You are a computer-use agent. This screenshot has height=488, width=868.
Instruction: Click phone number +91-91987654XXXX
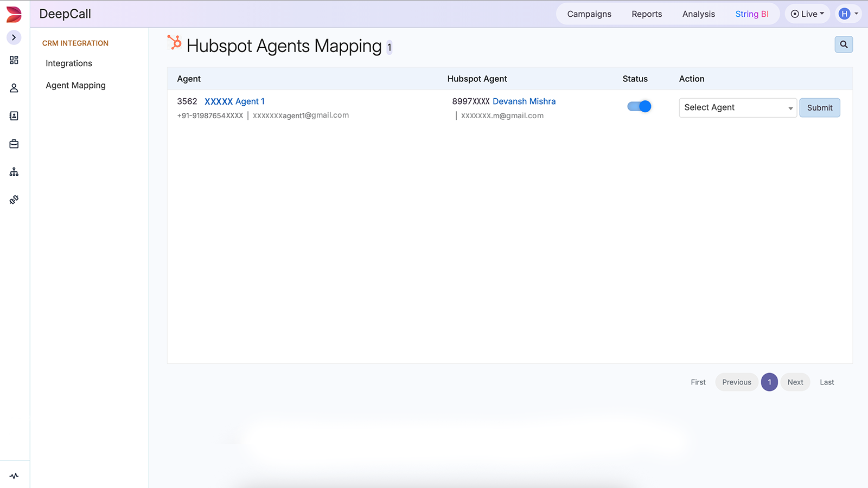[210, 115]
